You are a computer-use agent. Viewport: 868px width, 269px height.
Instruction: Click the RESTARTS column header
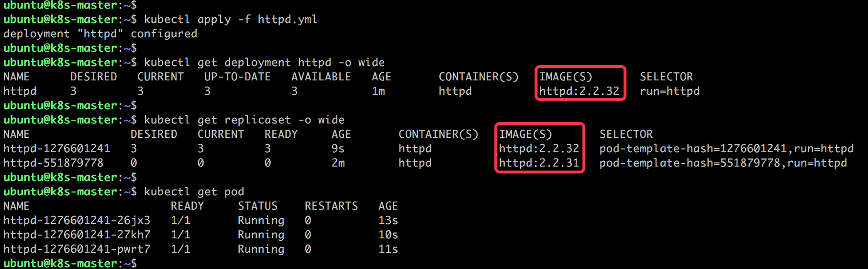click(331, 206)
